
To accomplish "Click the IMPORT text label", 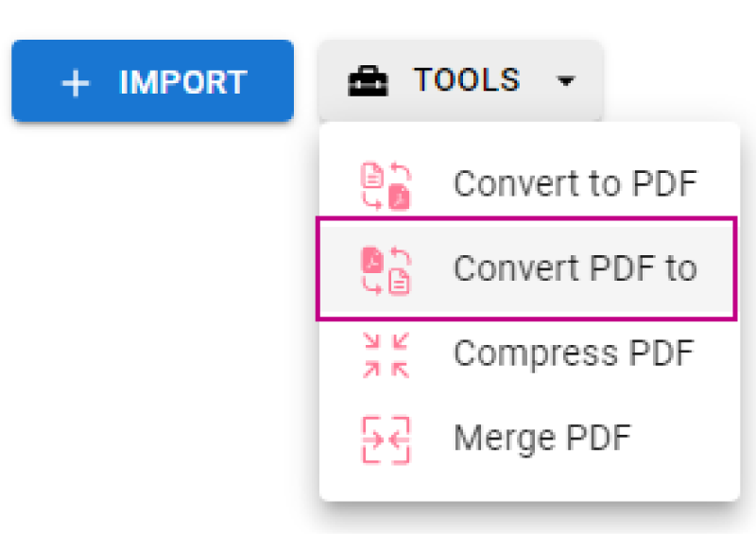I will pyautogui.click(x=182, y=82).
